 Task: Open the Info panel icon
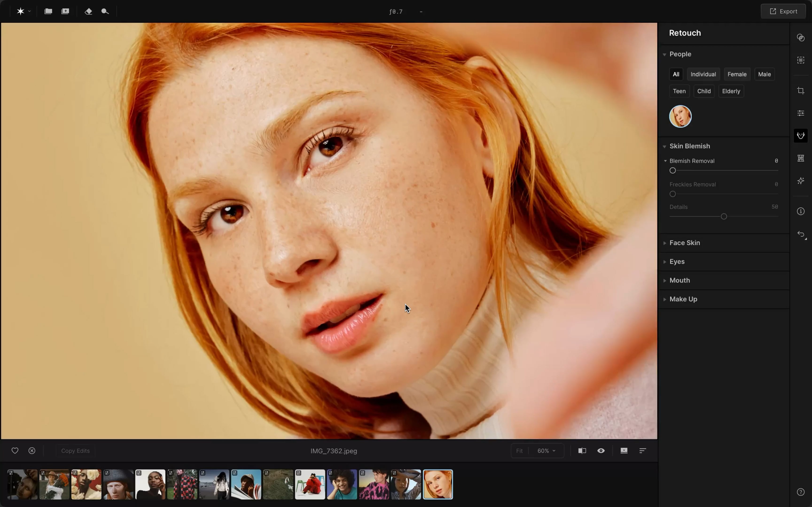(800, 211)
